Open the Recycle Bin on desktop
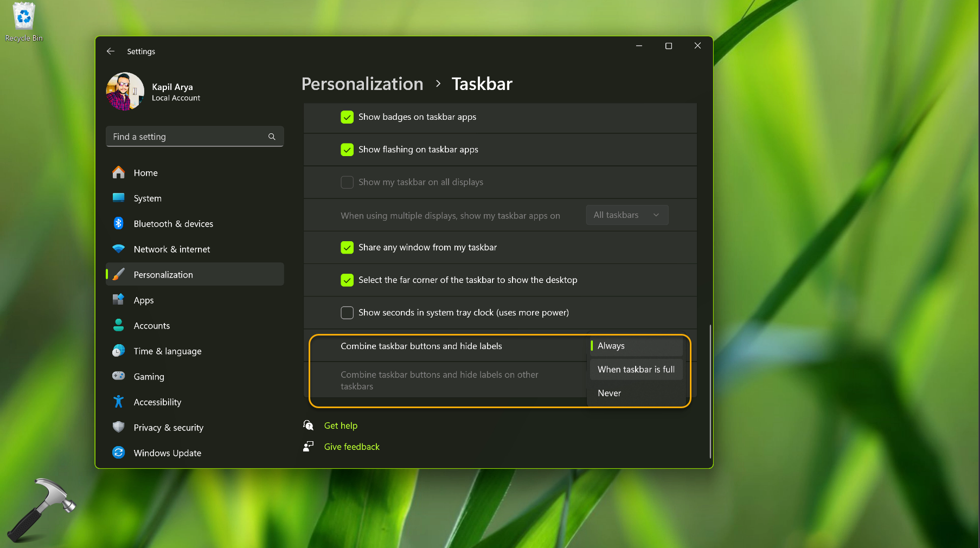The width and height of the screenshot is (980, 548). 23,16
